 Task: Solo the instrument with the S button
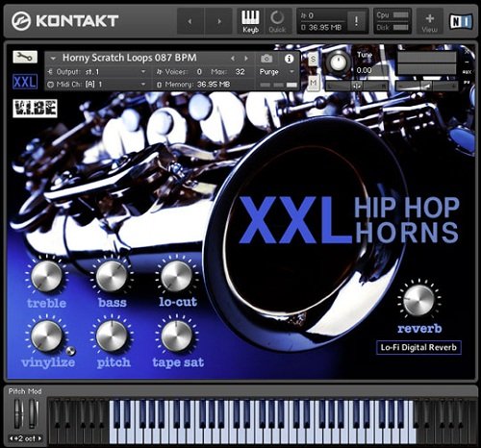coord(314,59)
